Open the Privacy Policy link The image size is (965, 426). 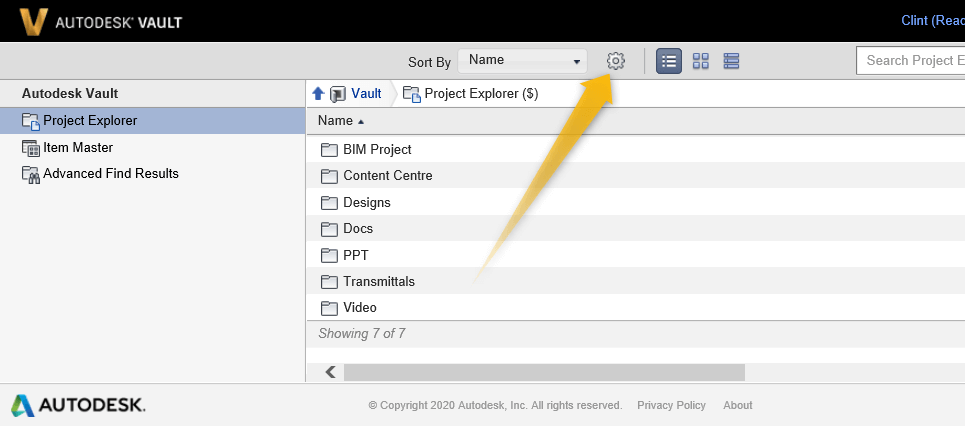[x=671, y=405]
